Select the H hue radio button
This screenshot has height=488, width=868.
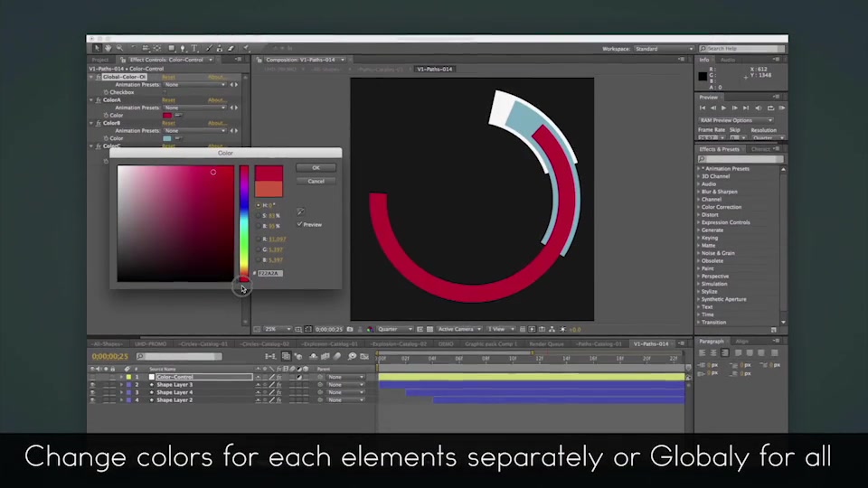click(259, 205)
